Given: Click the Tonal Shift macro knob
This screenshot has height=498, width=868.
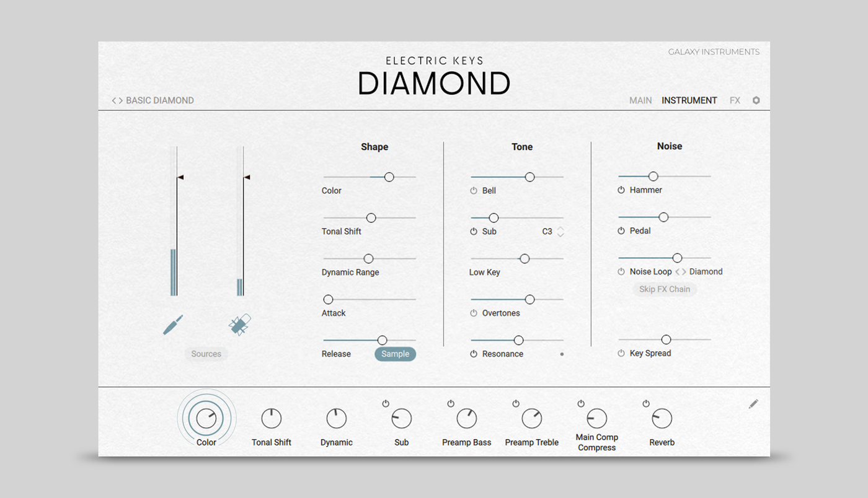Looking at the screenshot, I should 272,419.
